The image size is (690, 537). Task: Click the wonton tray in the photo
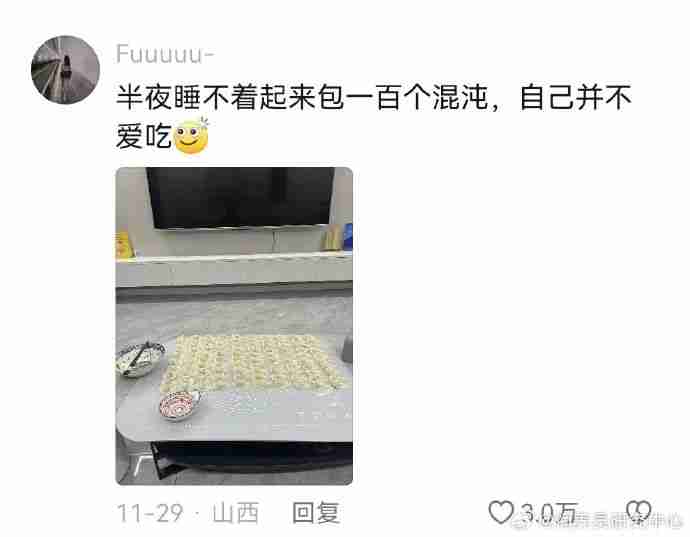tap(251, 364)
